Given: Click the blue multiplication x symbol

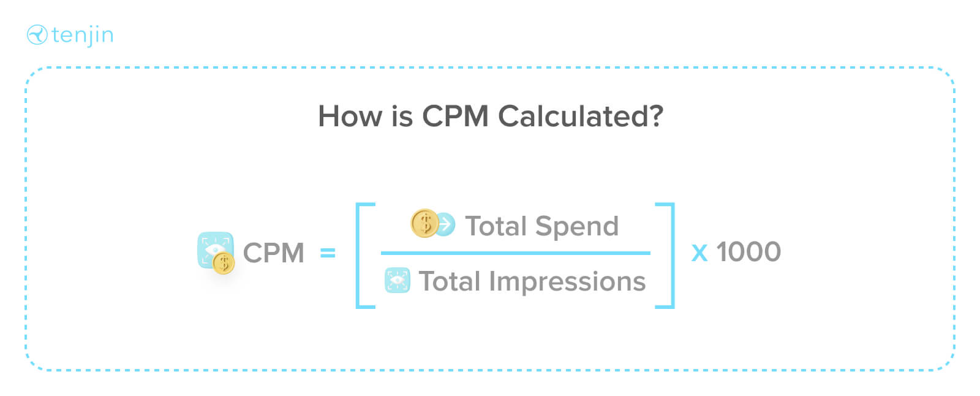Looking at the screenshot, I should click(x=699, y=253).
